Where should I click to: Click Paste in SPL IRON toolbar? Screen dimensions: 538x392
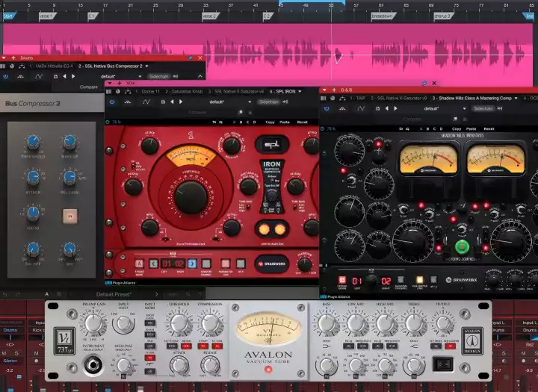pyautogui.click(x=285, y=122)
